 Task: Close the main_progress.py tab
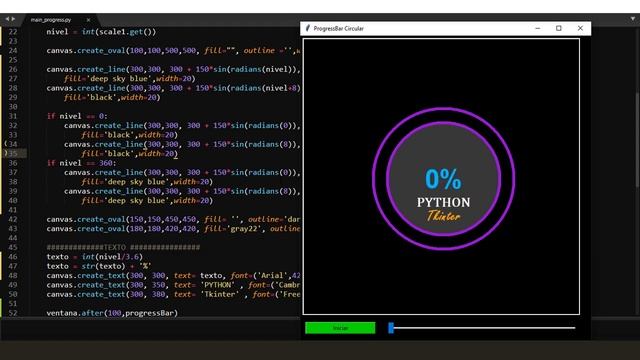click(88, 20)
